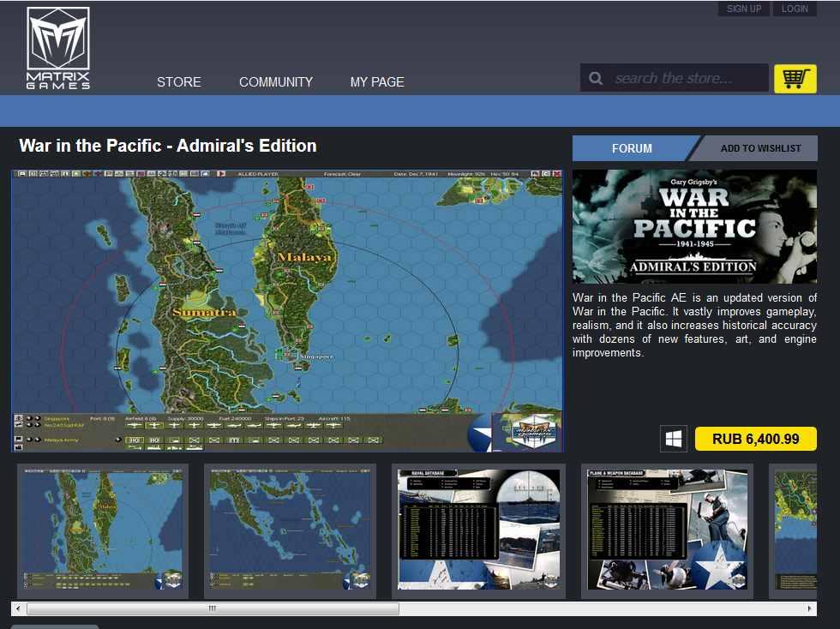Click the War in the Pacific box art

point(695,226)
